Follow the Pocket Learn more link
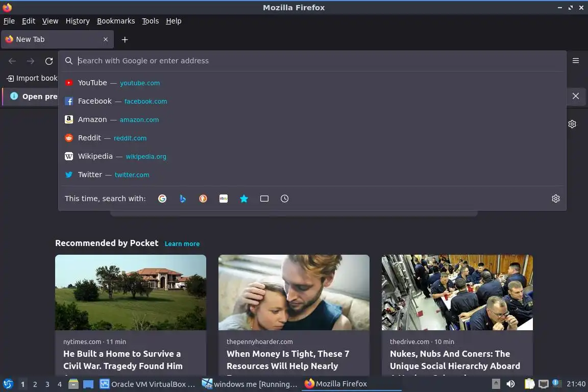 (x=182, y=244)
